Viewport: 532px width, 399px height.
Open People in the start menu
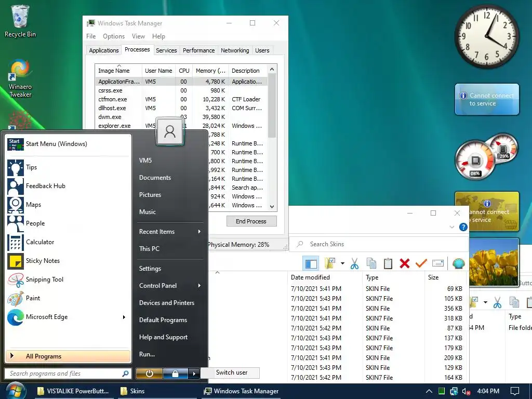68,223
